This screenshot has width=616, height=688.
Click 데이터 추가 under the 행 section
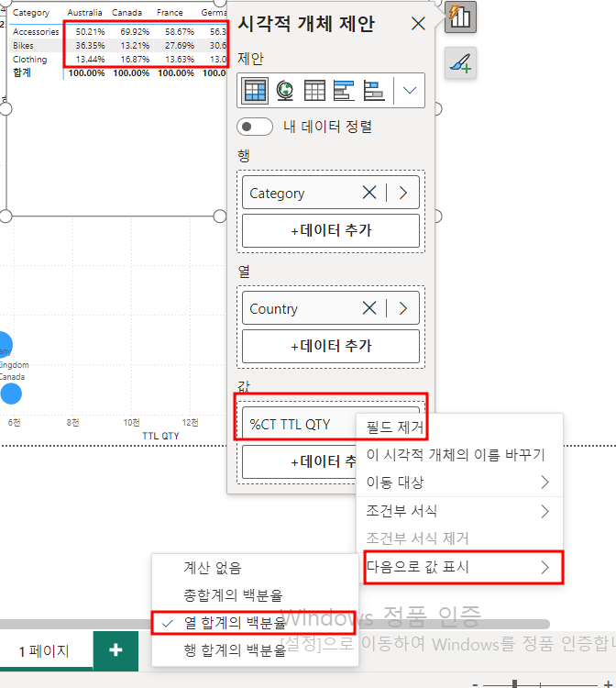pos(331,231)
